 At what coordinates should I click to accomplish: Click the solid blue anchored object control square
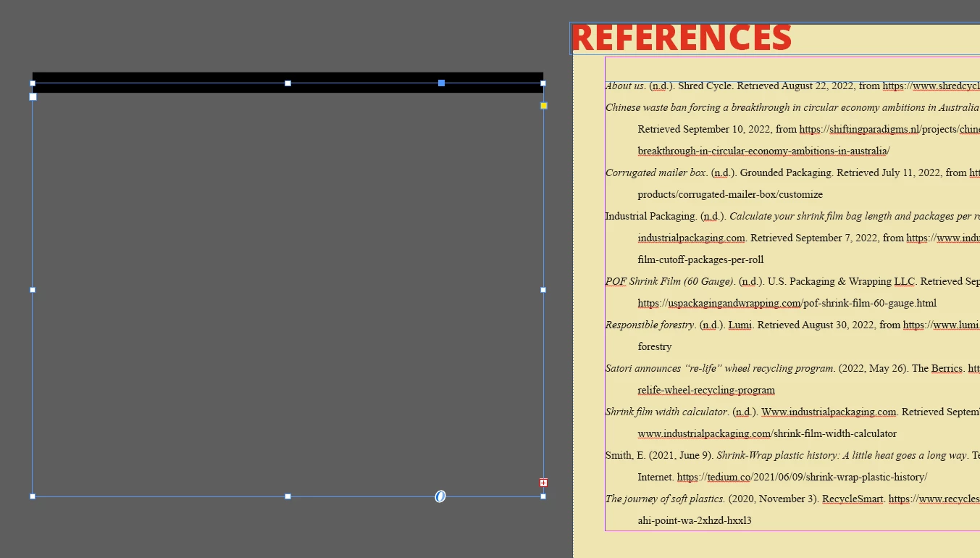tap(441, 83)
